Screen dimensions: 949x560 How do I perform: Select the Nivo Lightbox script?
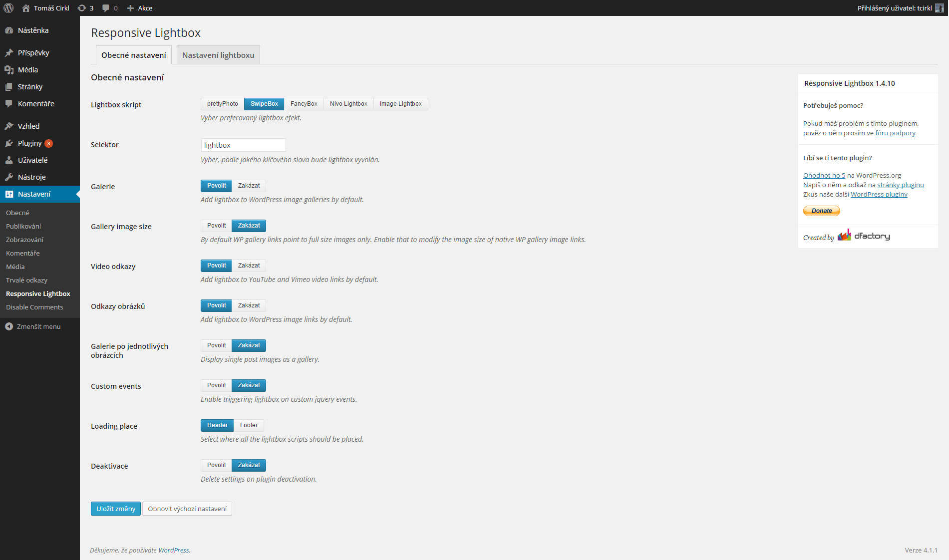tap(348, 104)
